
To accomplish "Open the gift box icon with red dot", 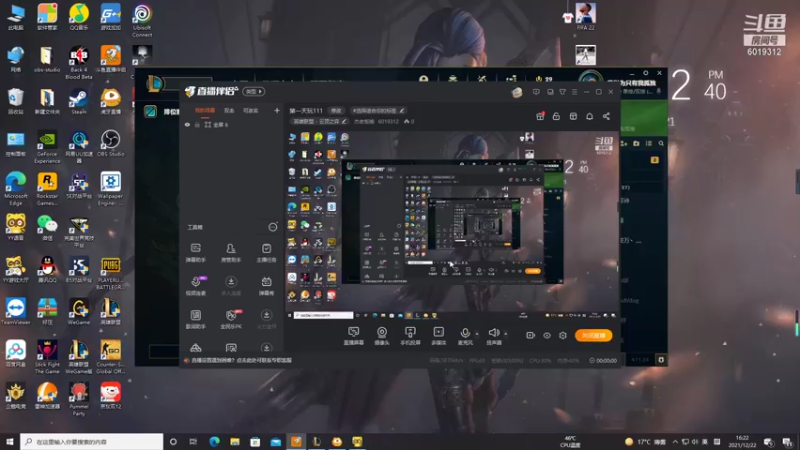I will tap(540, 116).
